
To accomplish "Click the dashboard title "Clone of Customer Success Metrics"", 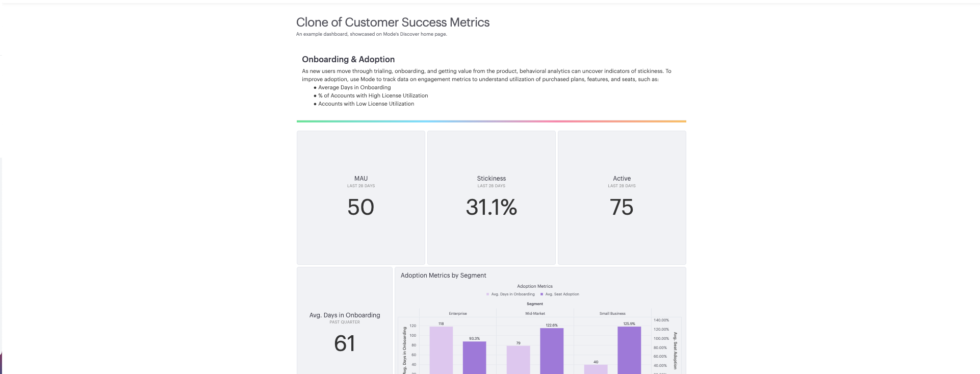I will [x=393, y=22].
